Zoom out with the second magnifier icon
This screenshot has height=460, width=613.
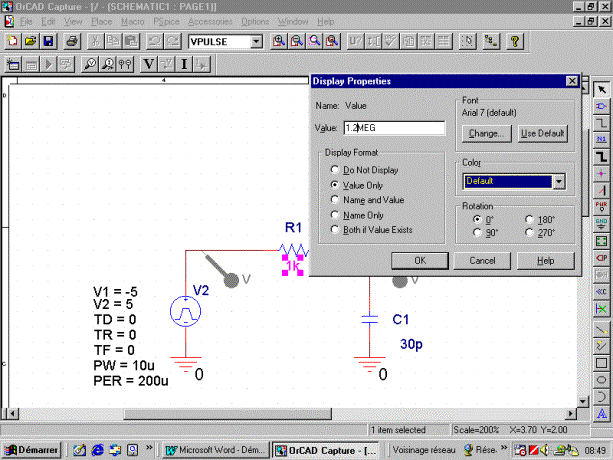[x=297, y=41]
